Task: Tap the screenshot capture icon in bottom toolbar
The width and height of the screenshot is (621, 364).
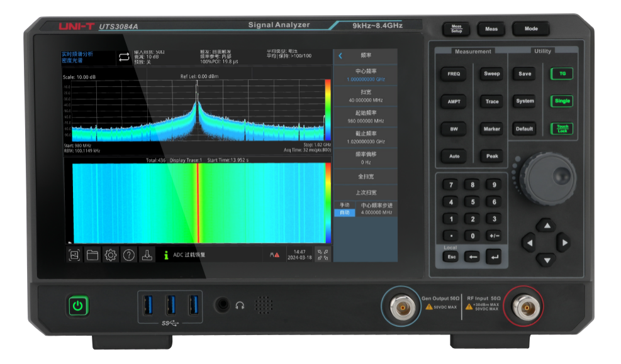Action: click(75, 255)
